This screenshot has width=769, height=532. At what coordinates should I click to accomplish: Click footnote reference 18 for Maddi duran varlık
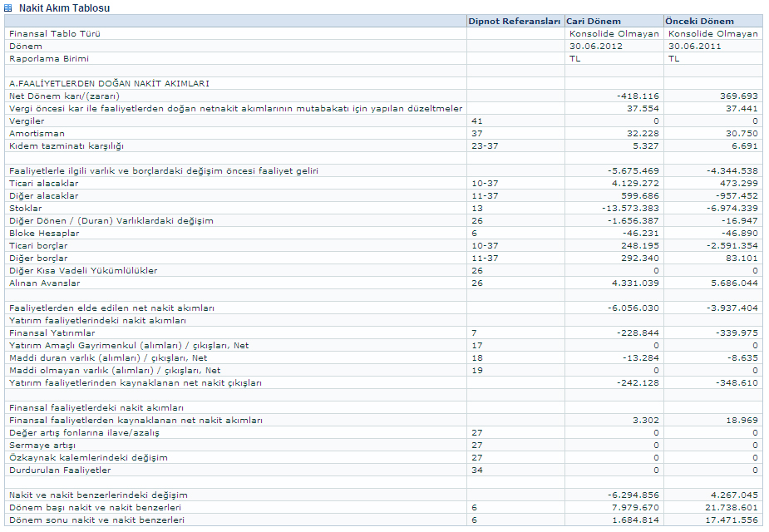coord(477,357)
